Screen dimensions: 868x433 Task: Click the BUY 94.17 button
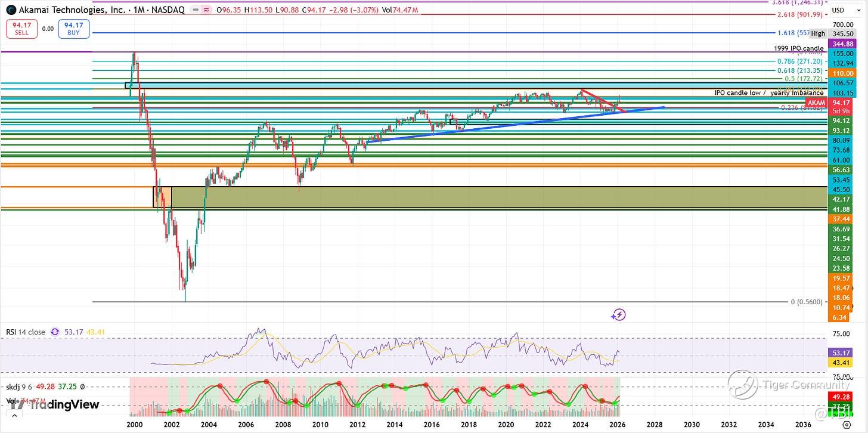tap(74, 29)
